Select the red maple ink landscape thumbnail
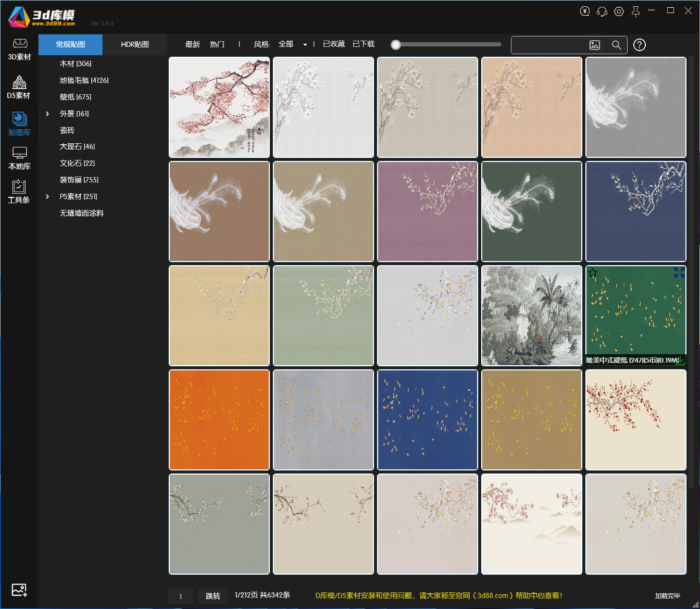Screen dimensions: 700x609 point(219,107)
